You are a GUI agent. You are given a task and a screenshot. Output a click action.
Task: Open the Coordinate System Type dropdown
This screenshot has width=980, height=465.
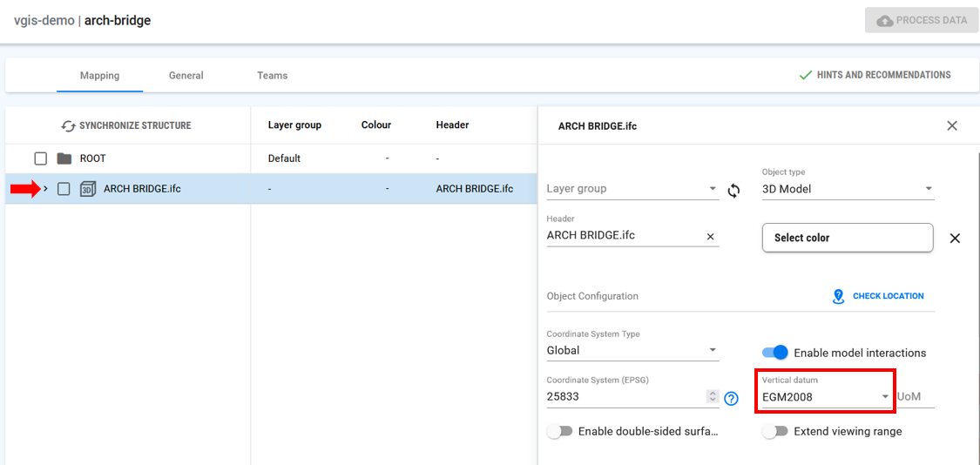632,350
